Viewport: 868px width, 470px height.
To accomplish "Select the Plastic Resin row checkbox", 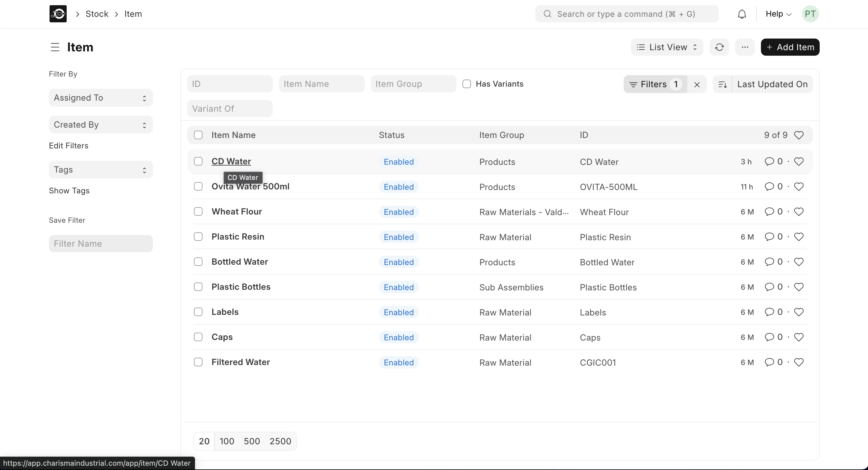I will (x=198, y=237).
